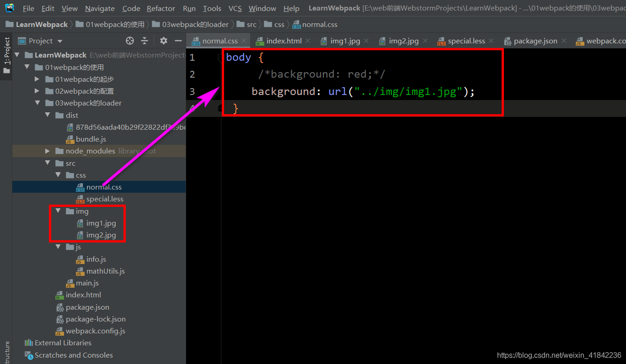This screenshot has height=364, width=626.
Task: Collapse the js folder in tree
Action: (58, 247)
